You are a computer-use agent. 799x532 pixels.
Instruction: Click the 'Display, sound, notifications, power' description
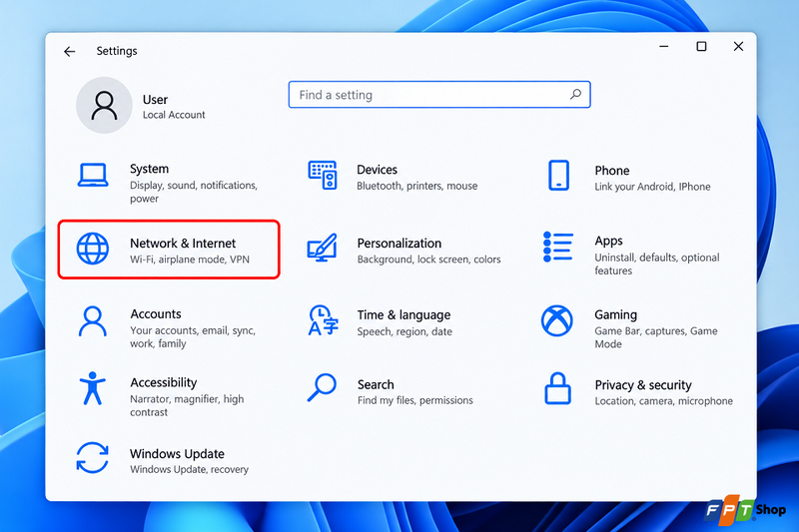[x=194, y=192]
